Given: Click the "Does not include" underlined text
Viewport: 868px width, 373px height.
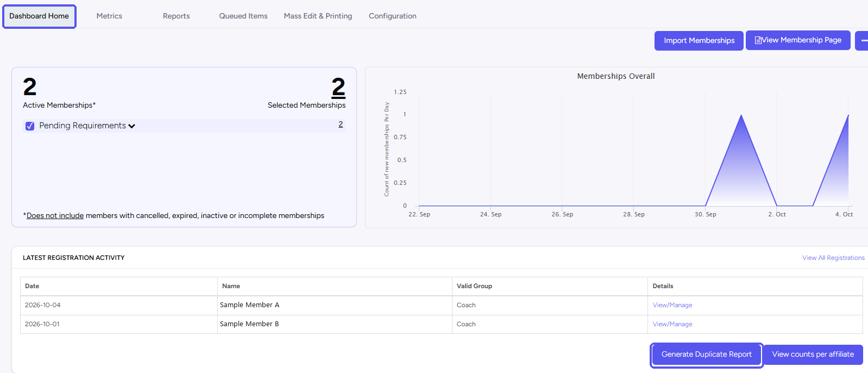Looking at the screenshot, I should (55, 216).
